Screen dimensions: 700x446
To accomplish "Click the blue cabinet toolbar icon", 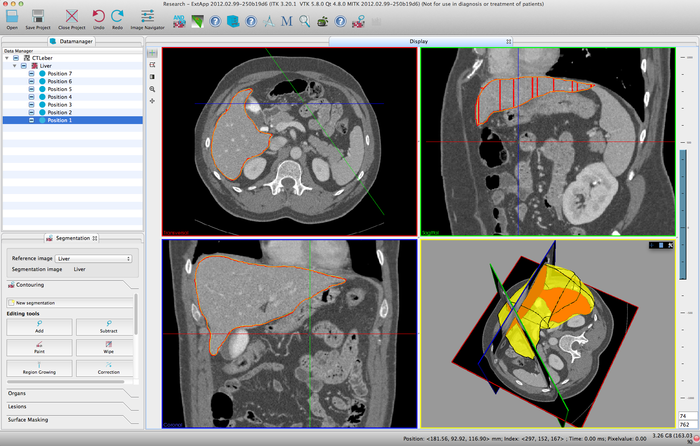I will click(233, 21).
